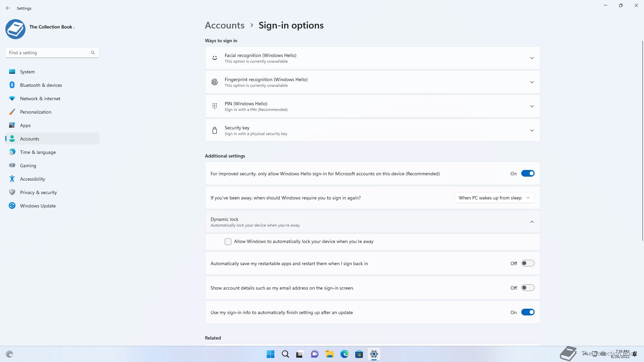This screenshot has height=362, width=644.
Task: Click the Find a setting search field
Action: click(x=49, y=53)
